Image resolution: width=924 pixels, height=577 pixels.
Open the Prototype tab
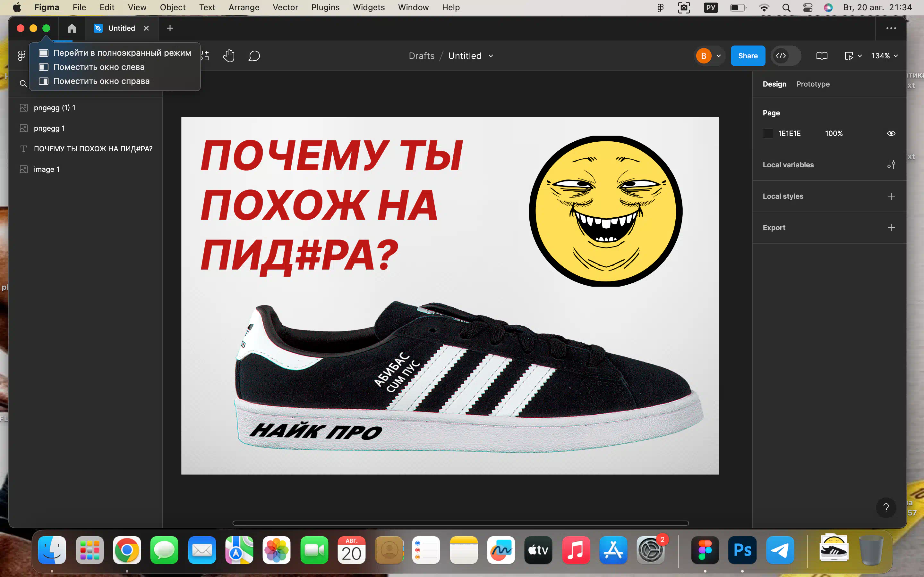(x=812, y=84)
